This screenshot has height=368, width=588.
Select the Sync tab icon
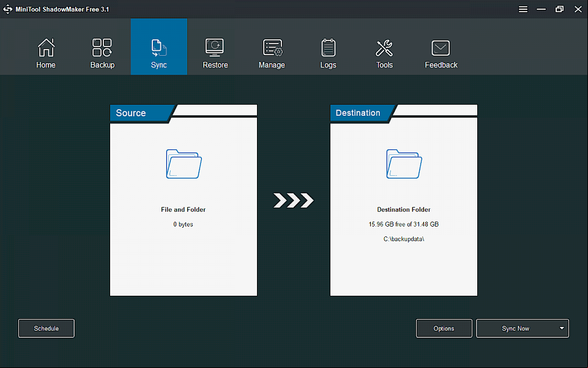pos(158,48)
